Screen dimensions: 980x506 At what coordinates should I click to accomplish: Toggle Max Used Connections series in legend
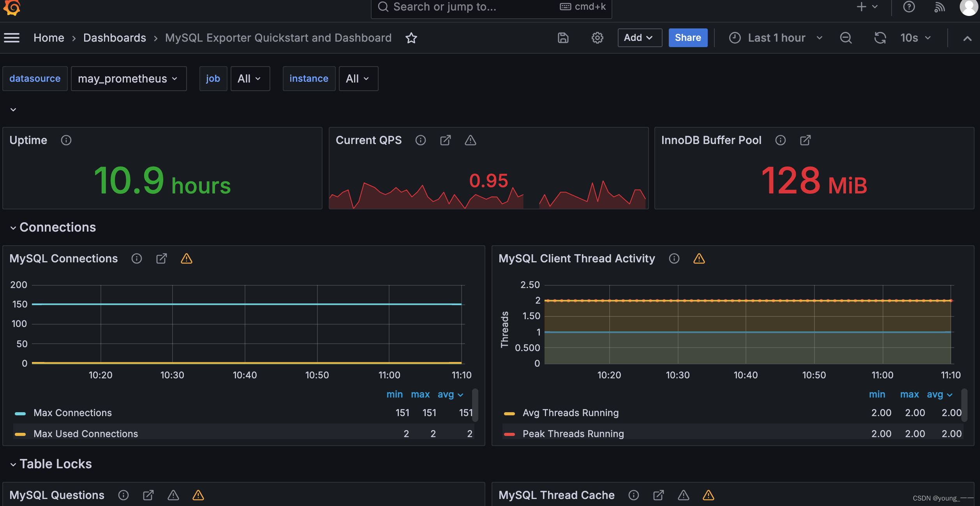pyautogui.click(x=86, y=434)
